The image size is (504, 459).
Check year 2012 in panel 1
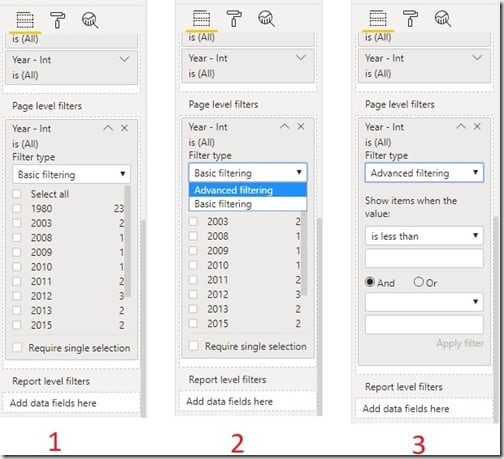17,296
